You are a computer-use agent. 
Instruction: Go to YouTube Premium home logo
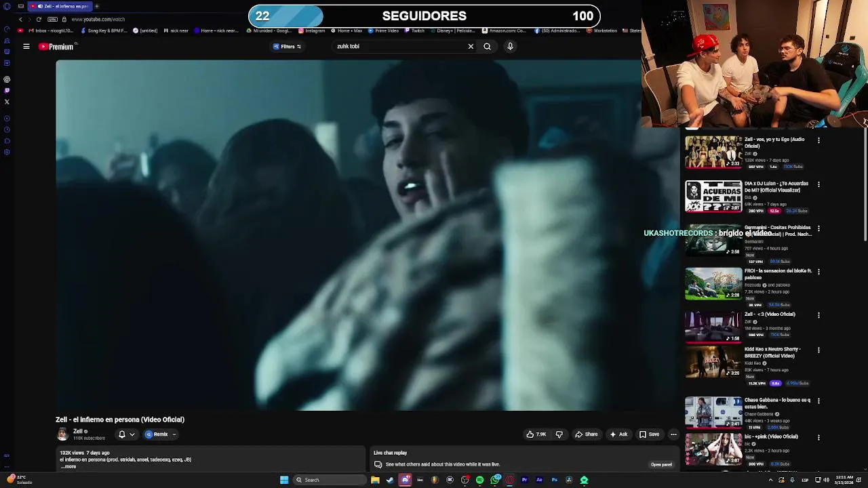tap(56, 47)
